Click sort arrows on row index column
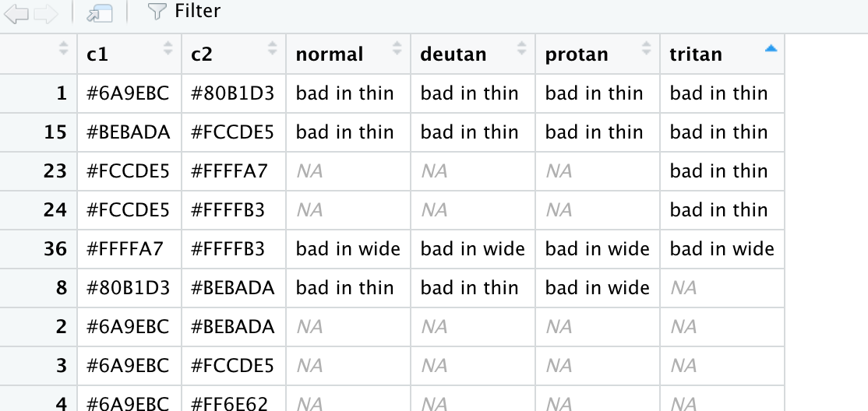Viewport: 868px width, 411px height. coord(63,49)
